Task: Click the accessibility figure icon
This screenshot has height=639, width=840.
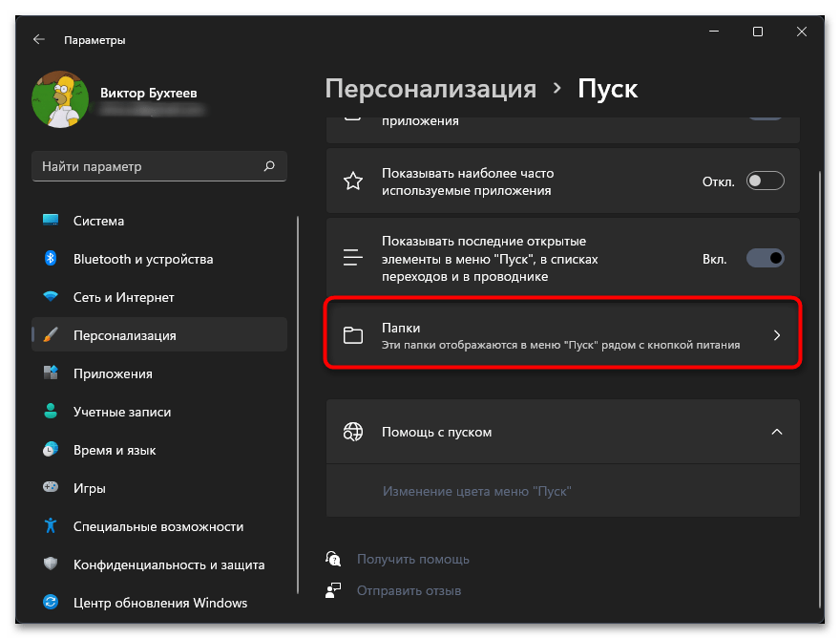Action: [x=51, y=526]
